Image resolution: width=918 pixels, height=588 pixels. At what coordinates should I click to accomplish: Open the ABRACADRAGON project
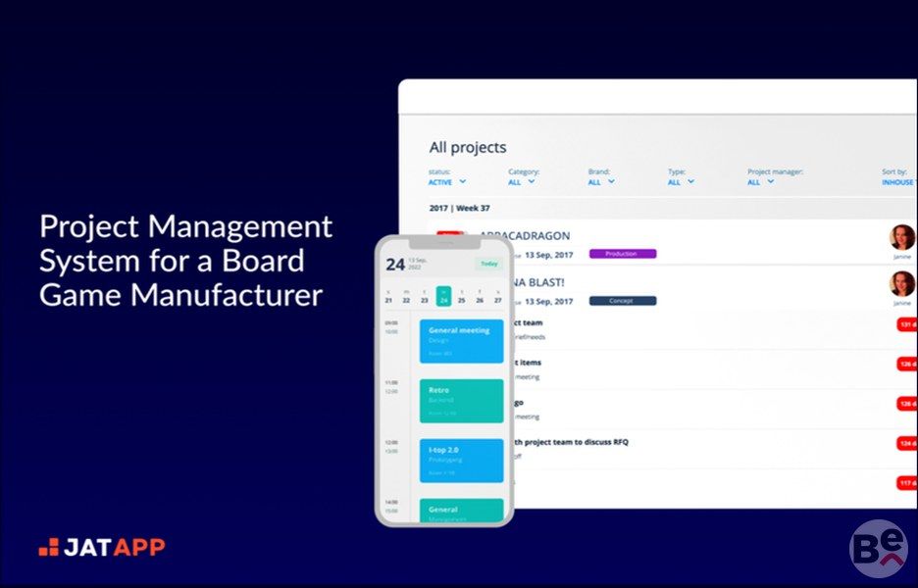tap(525, 236)
